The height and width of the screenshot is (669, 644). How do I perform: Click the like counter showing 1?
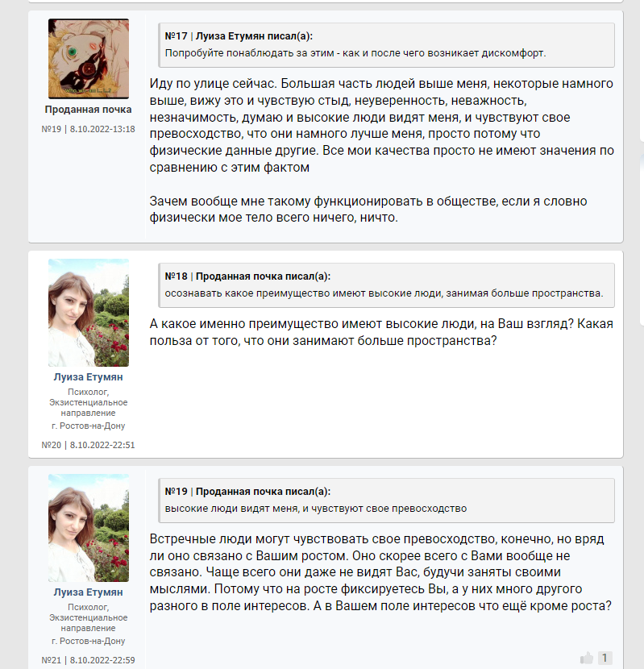tap(605, 658)
